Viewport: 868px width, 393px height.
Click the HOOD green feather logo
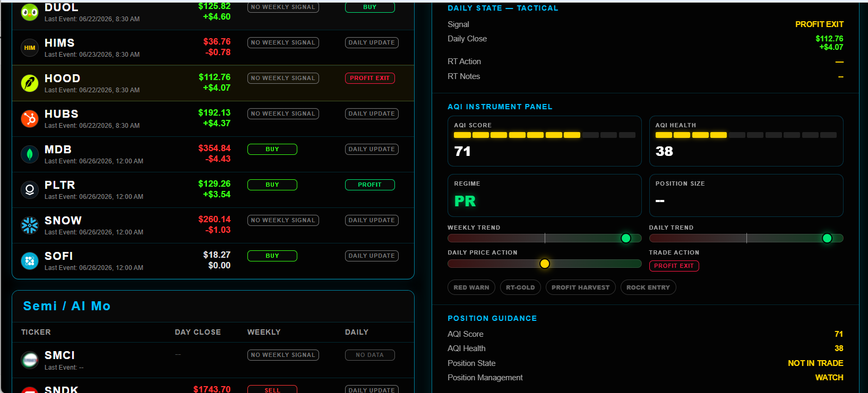[x=30, y=83]
